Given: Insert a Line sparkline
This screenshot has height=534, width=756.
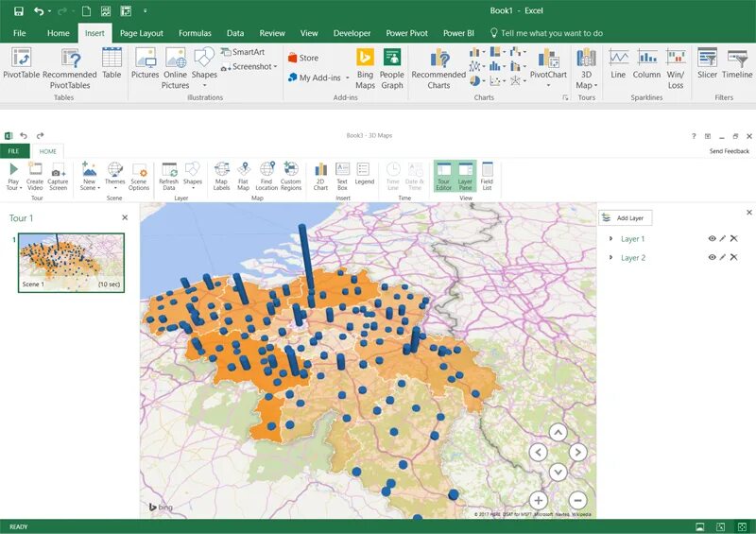Looking at the screenshot, I should [618, 63].
